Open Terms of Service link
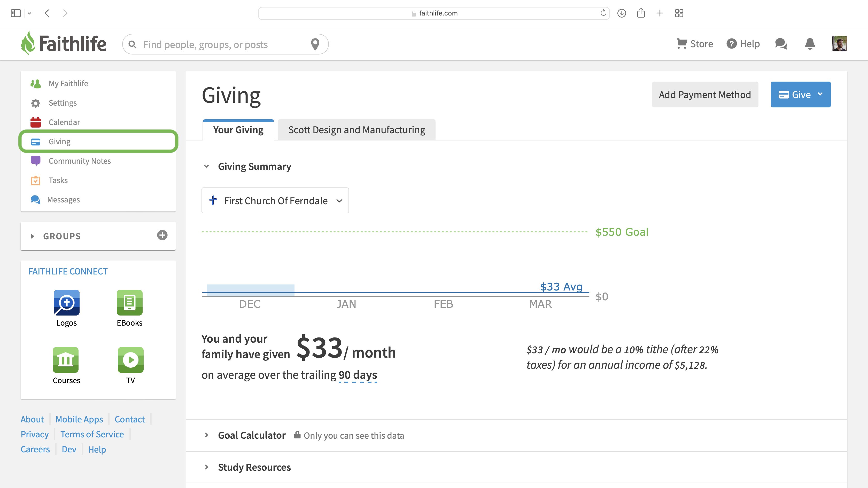Screen dimensions: 868x488 pyautogui.click(x=92, y=435)
